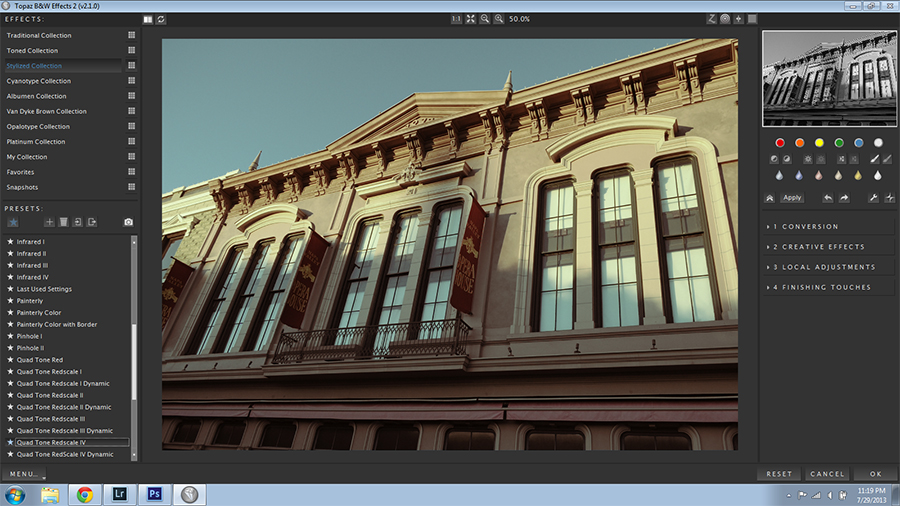The height and width of the screenshot is (506, 900).
Task: Click the undo arrow beside Apply
Action: (828, 198)
